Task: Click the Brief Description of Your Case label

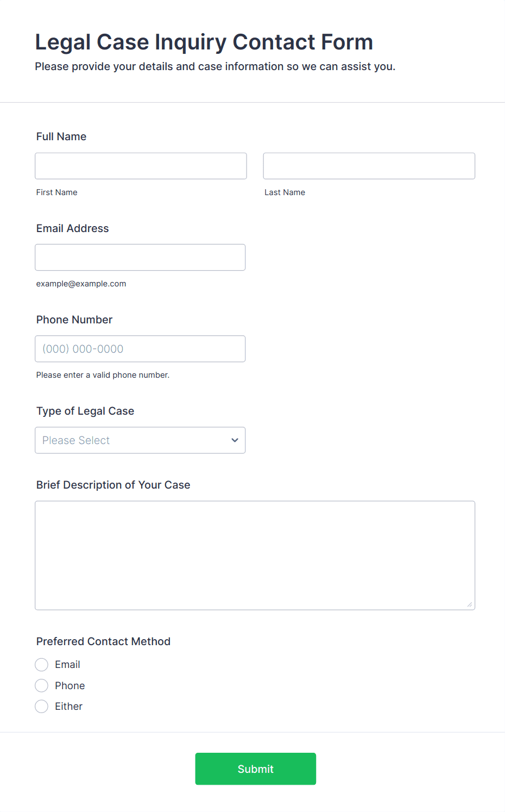Action: click(113, 485)
